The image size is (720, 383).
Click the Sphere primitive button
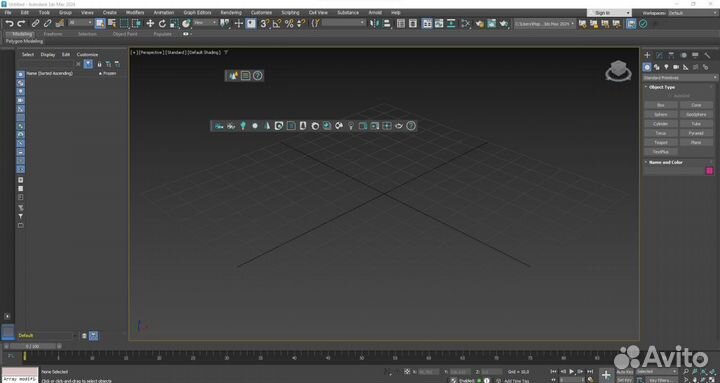coord(661,114)
